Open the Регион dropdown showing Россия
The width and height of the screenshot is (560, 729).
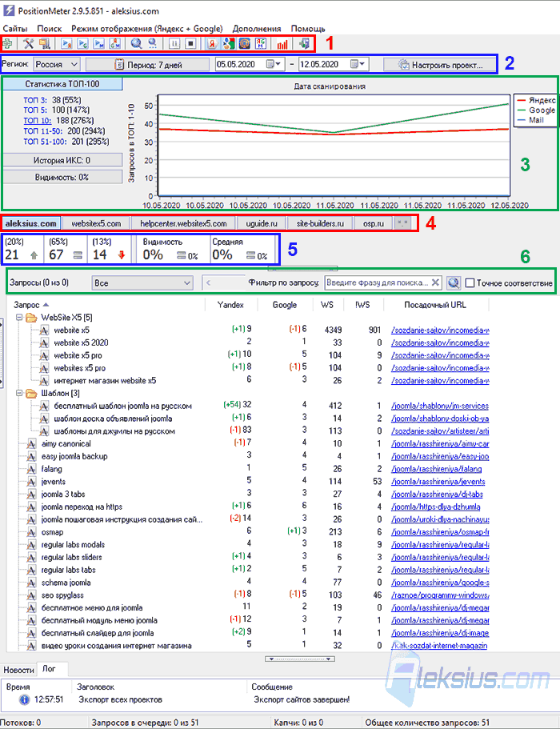pyautogui.click(x=57, y=64)
